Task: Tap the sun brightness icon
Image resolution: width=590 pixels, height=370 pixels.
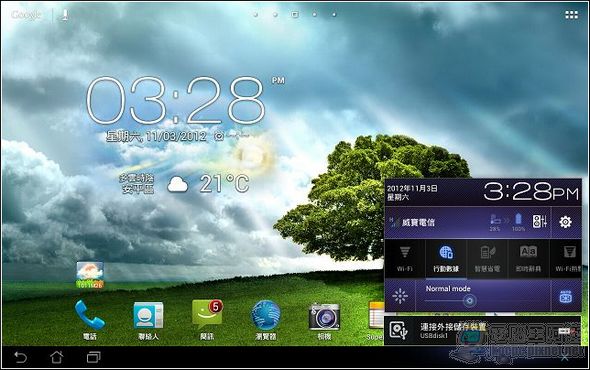Action: (x=400, y=296)
